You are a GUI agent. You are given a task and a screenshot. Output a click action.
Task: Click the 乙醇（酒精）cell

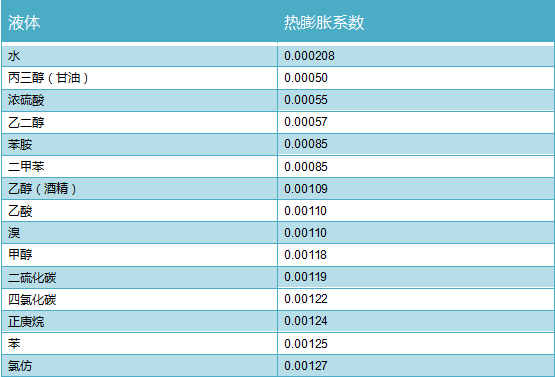[x=139, y=188]
